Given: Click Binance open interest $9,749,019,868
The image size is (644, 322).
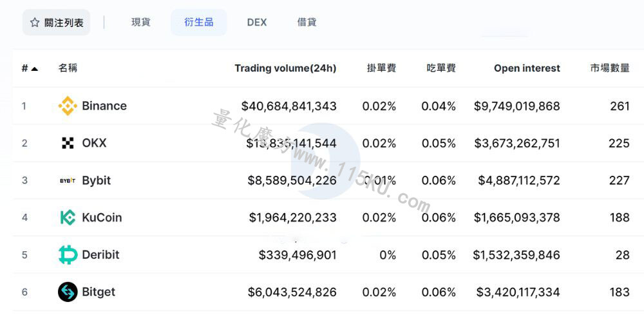Looking at the screenshot, I should [x=517, y=106].
